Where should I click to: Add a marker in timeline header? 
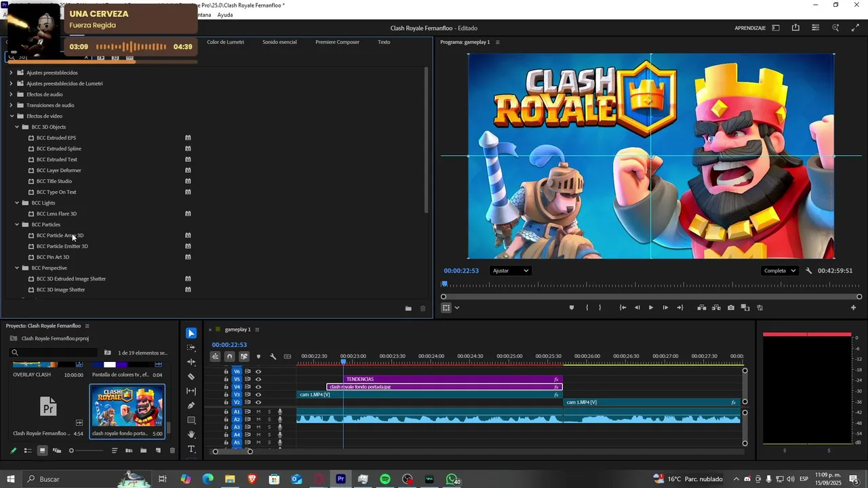pos(258,357)
